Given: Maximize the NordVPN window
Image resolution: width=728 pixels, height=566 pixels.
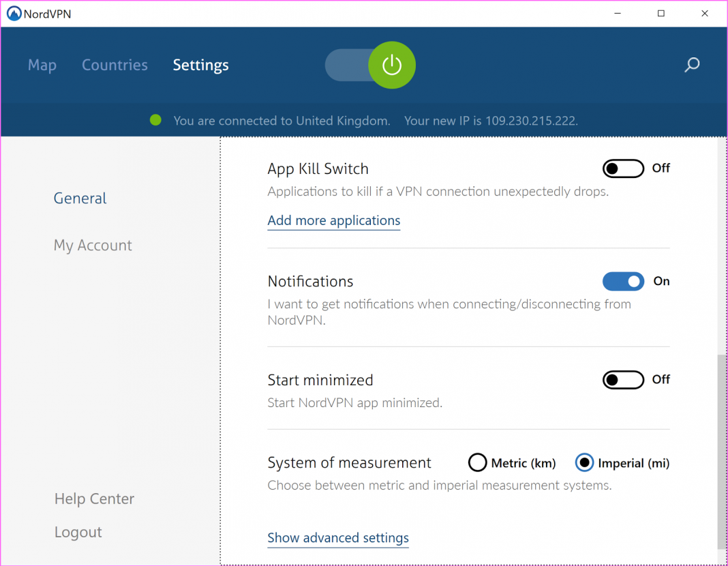Looking at the screenshot, I should click(661, 14).
